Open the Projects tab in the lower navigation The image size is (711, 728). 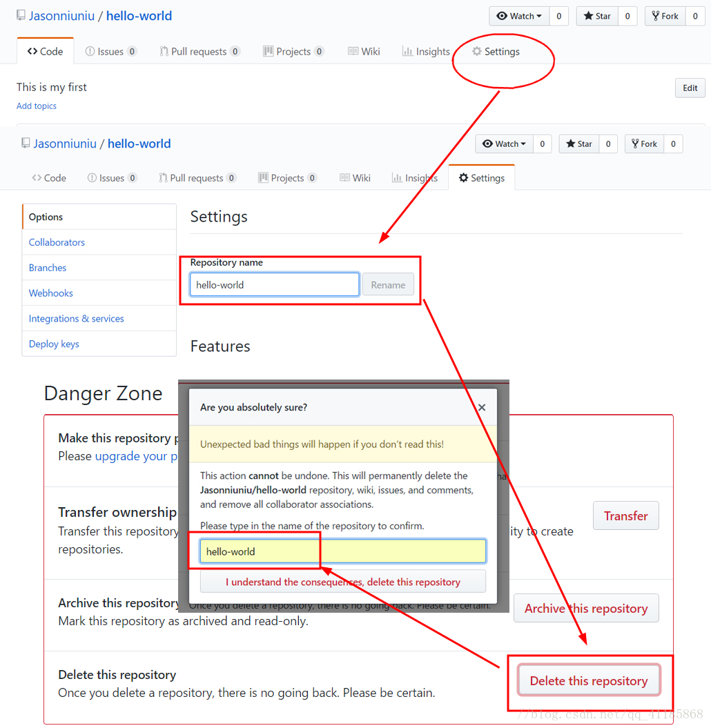(x=288, y=178)
